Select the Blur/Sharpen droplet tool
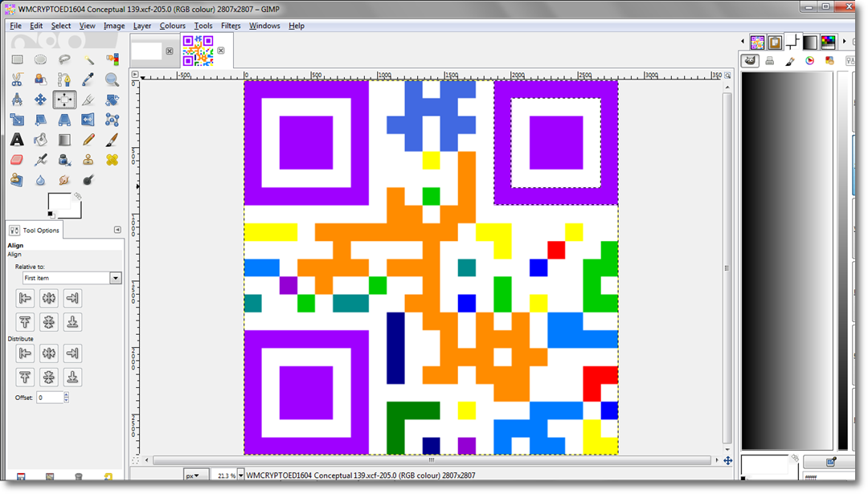The width and height of the screenshot is (868, 494). tap(40, 181)
